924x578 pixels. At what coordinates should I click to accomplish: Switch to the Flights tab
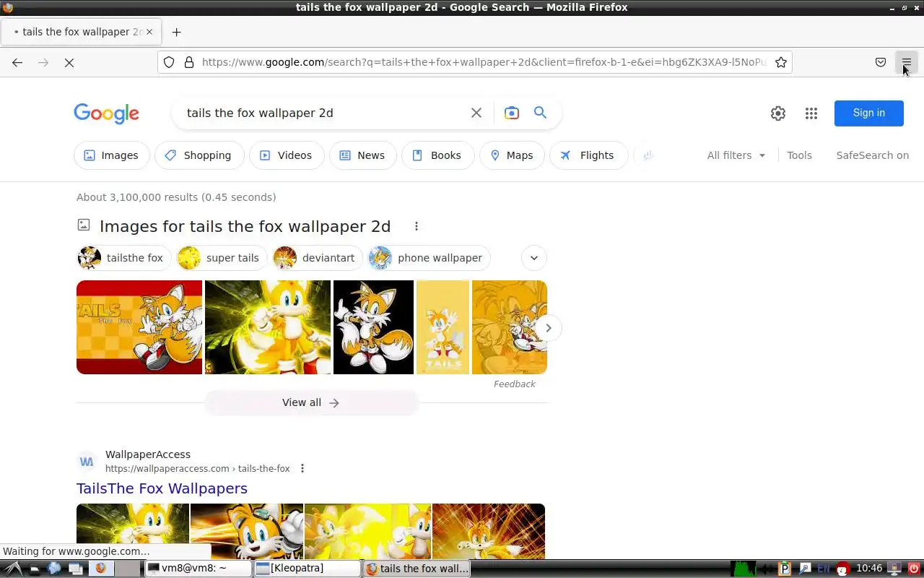pyautogui.click(x=588, y=155)
